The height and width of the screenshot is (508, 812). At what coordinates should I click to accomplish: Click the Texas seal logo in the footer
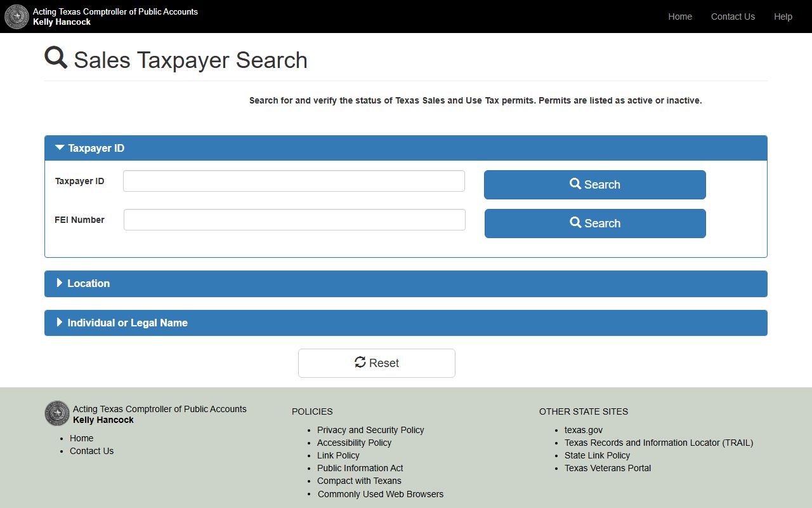(x=57, y=413)
